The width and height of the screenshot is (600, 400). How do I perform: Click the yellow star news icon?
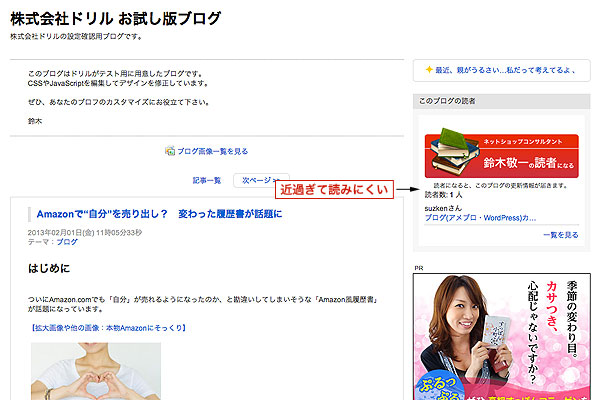point(429,69)
